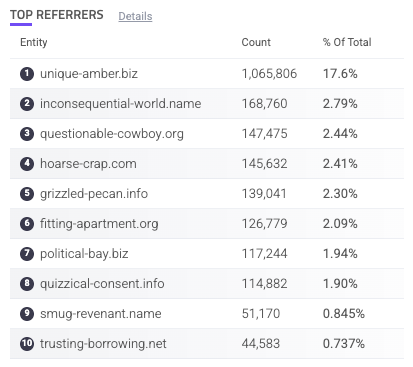
Task: Select the TOP REFERRERS tab heading
Action: 57,15
